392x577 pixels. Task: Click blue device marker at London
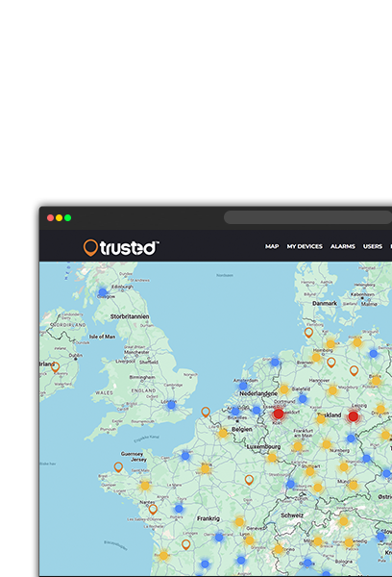[171, 405]
